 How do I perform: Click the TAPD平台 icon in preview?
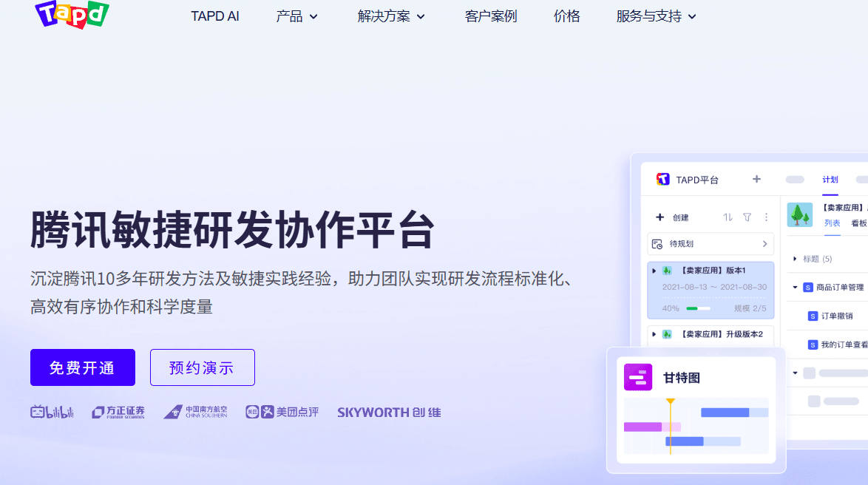coord(662,180)
